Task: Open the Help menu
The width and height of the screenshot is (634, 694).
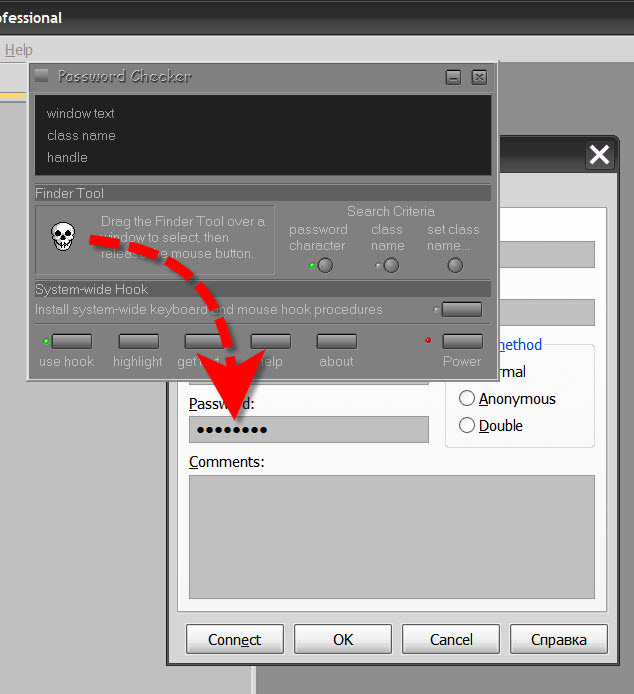Action: click(x=18, y=50)
